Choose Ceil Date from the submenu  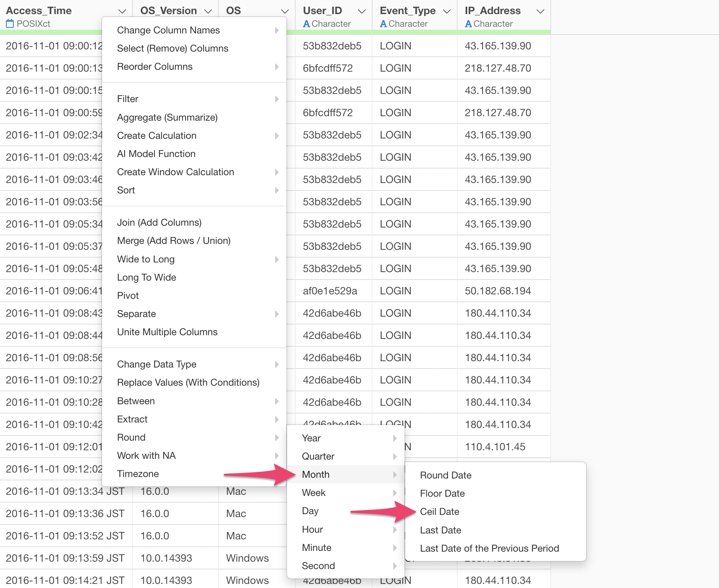pyautogui.click(x=439, y=512)
